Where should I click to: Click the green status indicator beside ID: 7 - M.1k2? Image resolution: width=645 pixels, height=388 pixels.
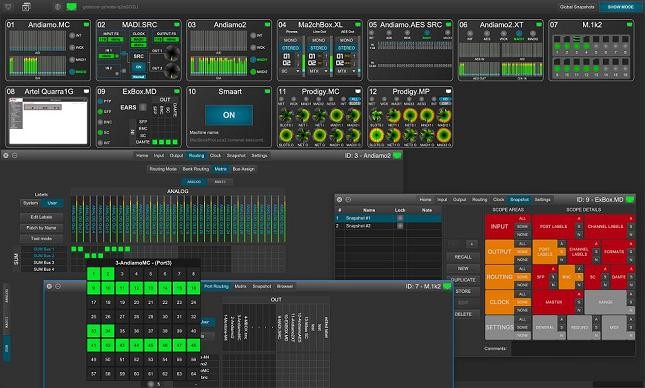[447, 286]
